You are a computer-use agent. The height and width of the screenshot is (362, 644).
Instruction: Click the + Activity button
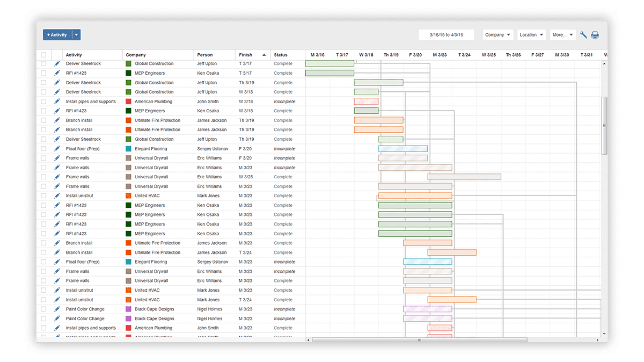pos(57,35)
